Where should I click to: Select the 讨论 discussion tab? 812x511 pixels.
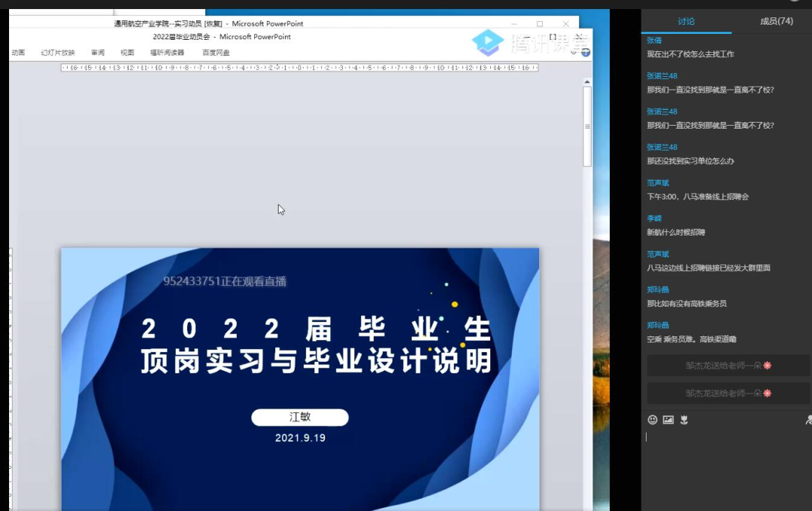(686, 21)
